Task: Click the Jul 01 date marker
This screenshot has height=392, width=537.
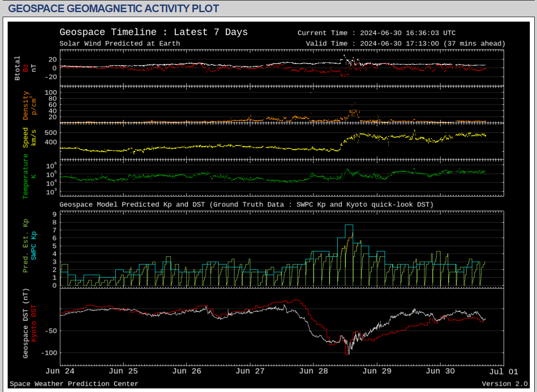Action: [x=504, y=372]
